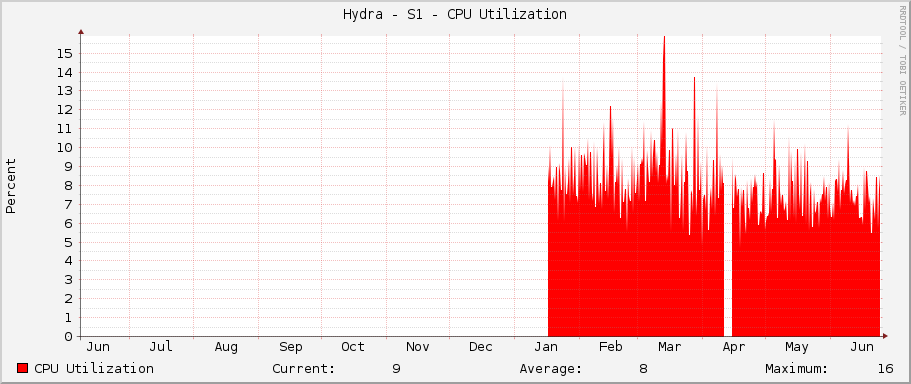Click the Average value '8' in the legend
Viewport: 911px width, 384px height.
(643, 368)
